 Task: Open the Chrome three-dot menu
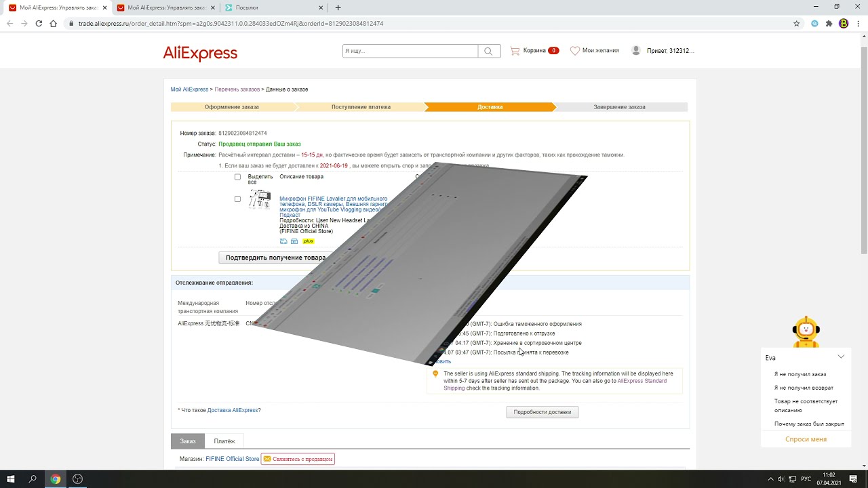click(859, 24)
